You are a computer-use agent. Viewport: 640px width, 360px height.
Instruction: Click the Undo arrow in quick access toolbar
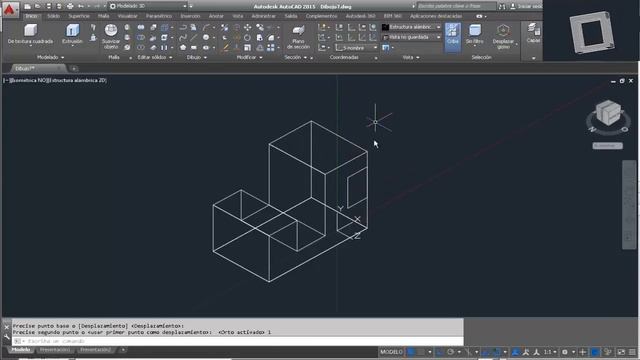(80, 6)
